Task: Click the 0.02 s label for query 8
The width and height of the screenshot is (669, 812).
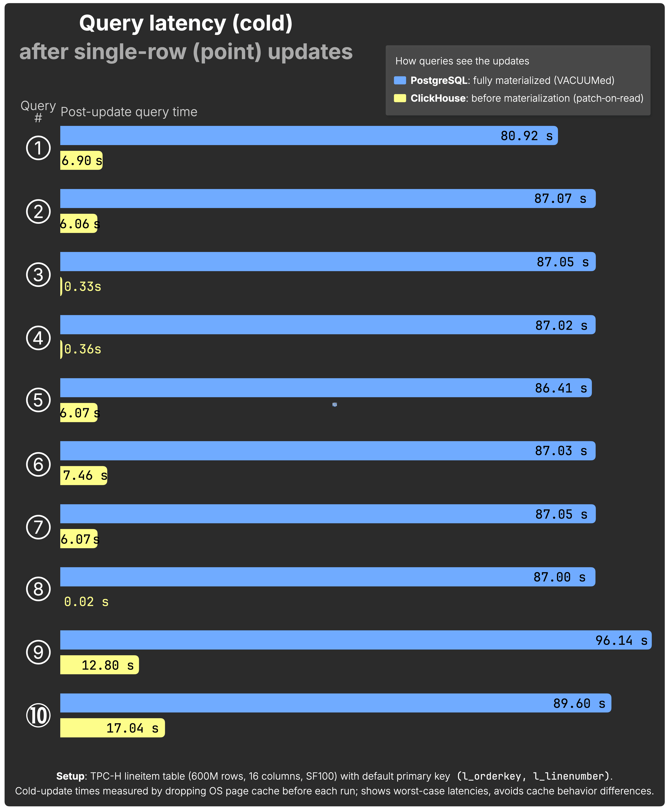Action: click(x=86, y=602)
